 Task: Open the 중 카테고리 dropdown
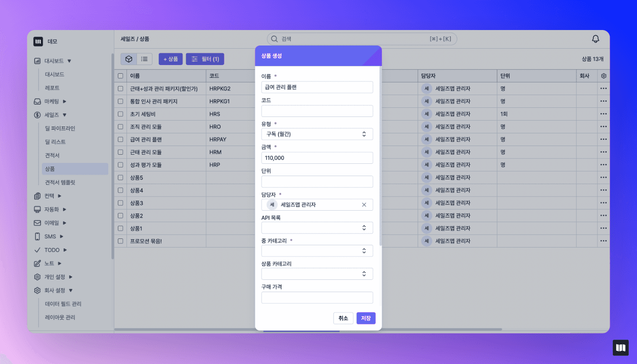click(x=317, y=251)
